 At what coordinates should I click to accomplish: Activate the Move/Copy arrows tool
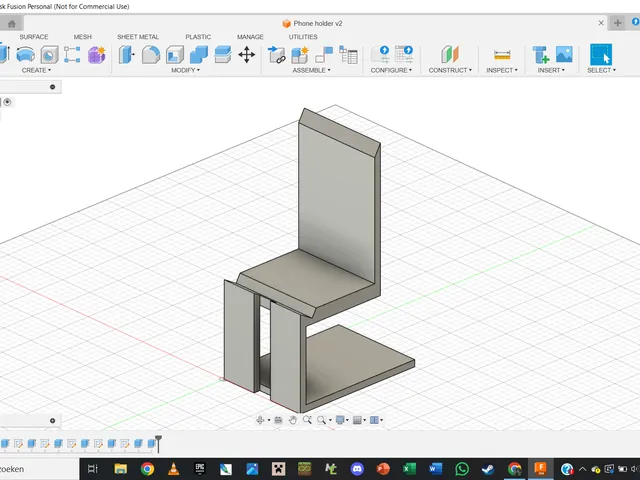click(247, 55)
